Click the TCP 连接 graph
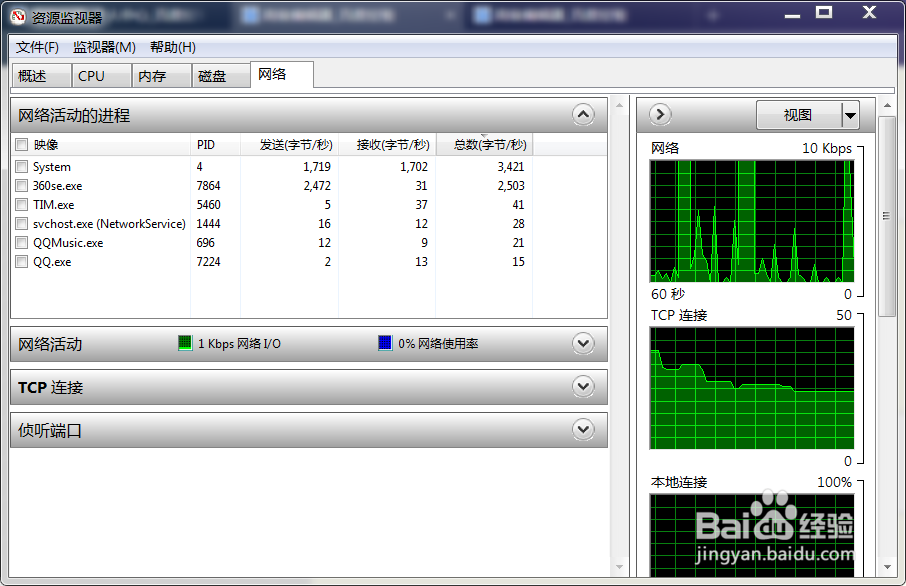 tap(752, 388)
